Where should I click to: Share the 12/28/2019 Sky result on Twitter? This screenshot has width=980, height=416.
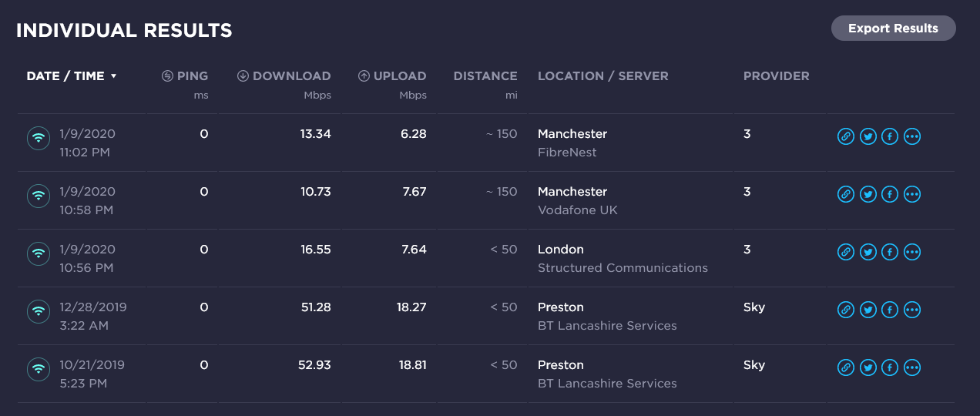coord(868,310)
